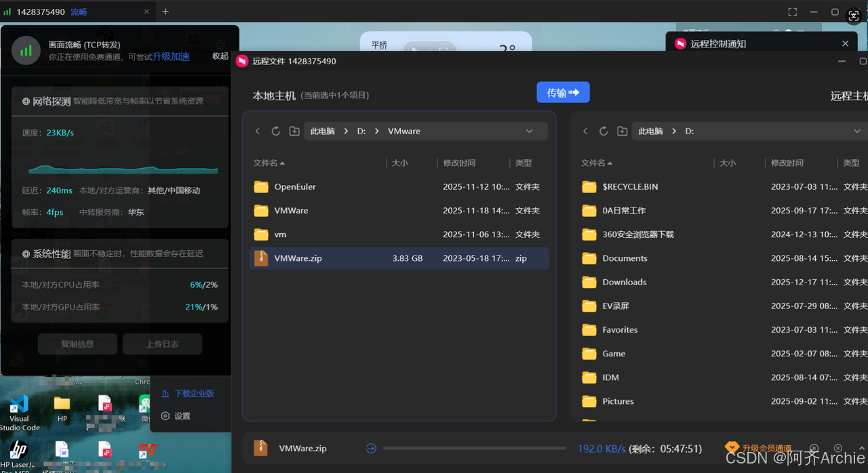This screenshot has width=868, height=473.
Task: Click the screenshot capture icon at top right
Action: pyautogui.click(x=855, y=17)
